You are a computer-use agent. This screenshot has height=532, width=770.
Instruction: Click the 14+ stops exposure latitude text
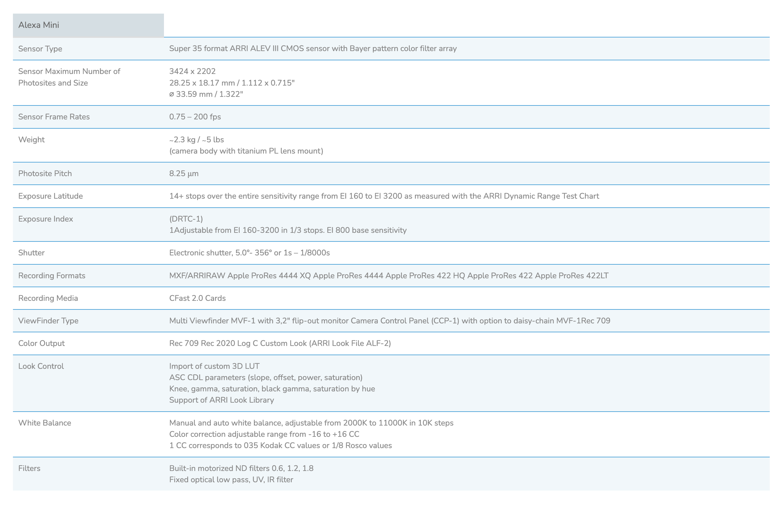[x=384, y=196]
